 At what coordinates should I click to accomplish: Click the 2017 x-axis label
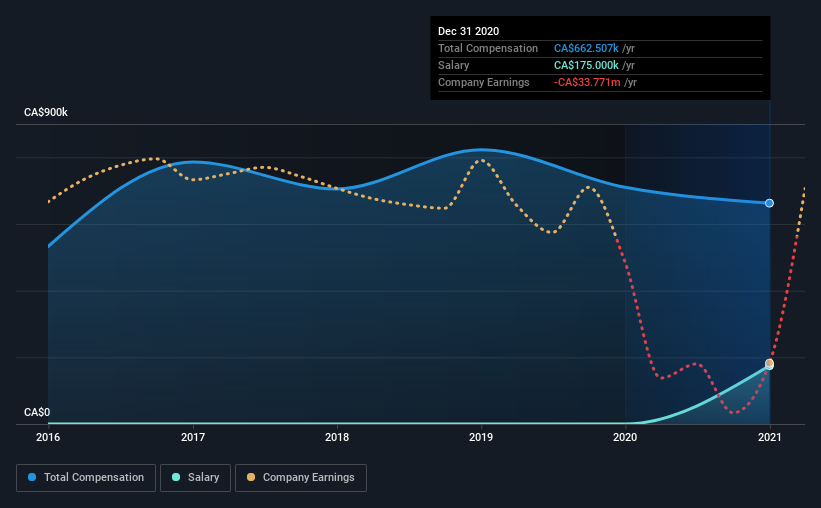coord(193,437)
